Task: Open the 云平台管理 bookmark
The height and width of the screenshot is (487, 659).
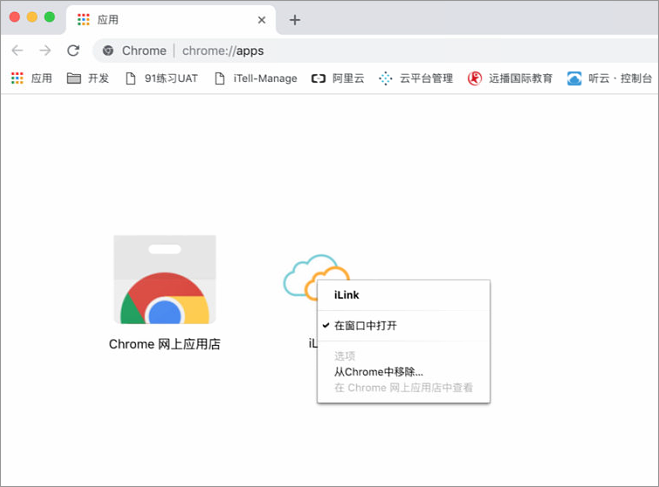Action: point(416,78)
